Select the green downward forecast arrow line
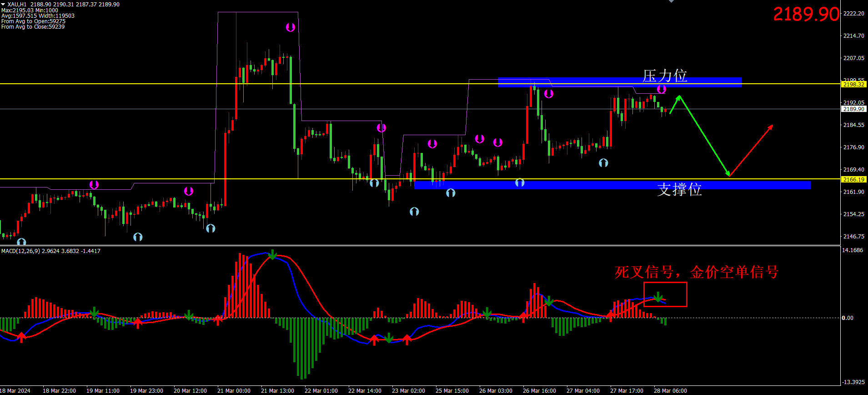 pos(705,137)
